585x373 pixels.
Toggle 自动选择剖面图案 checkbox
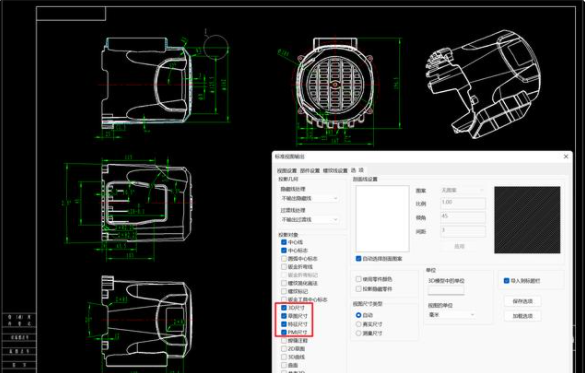tap(358, 258)
